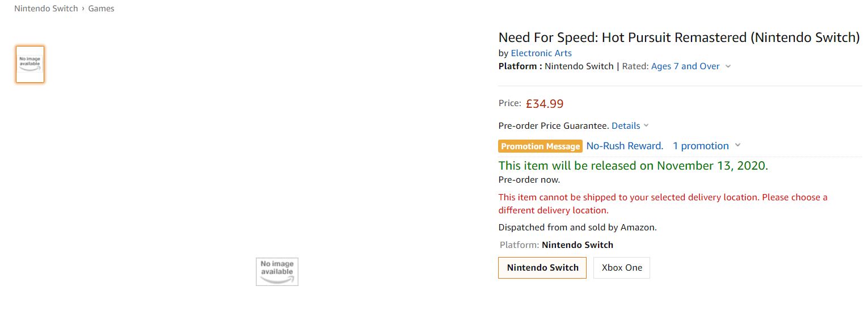This screenshot has height=324, width=868.
Task: Click the orange Promotion Message badge
Action: (x=540, y=146)
